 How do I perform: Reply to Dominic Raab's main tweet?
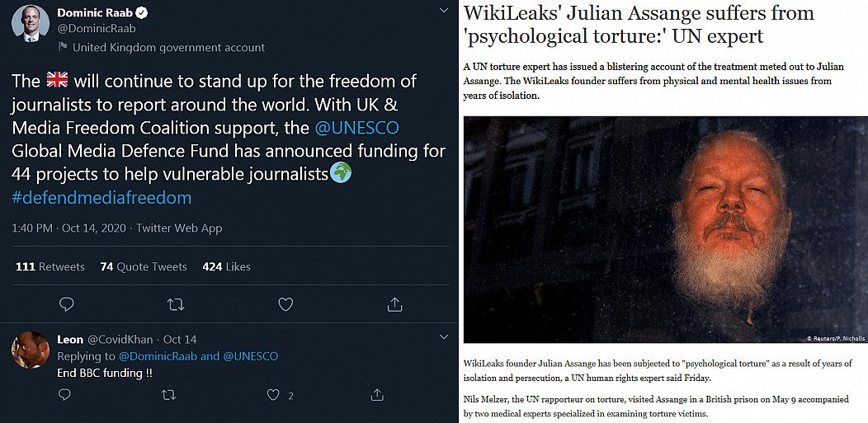click(x=67, y=304)
